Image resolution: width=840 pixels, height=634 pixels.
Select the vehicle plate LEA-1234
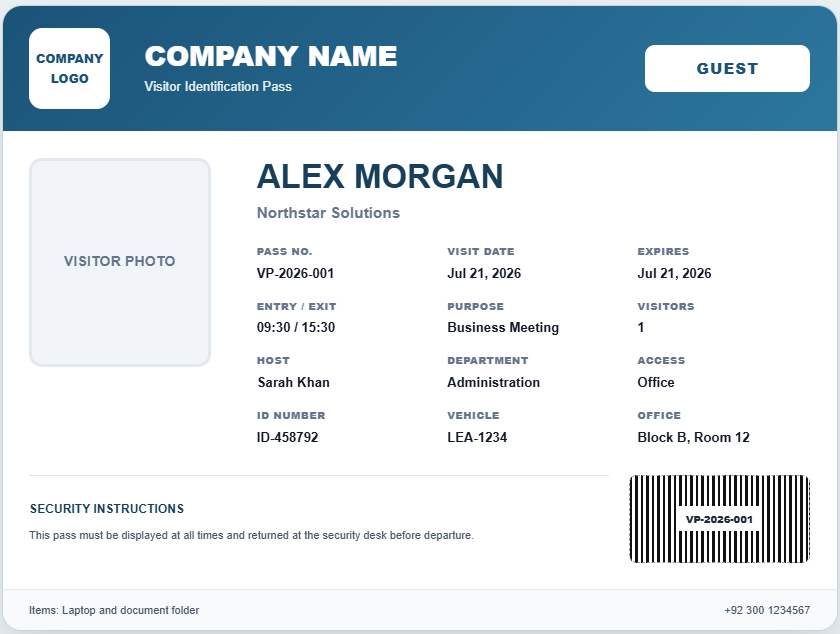[477, 437]
